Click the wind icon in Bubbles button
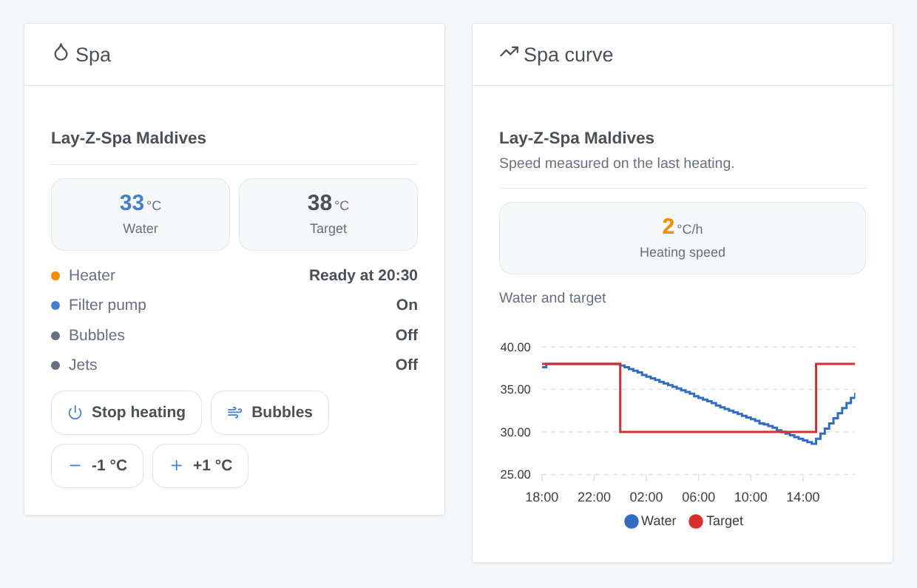 [x=234, y=413]
